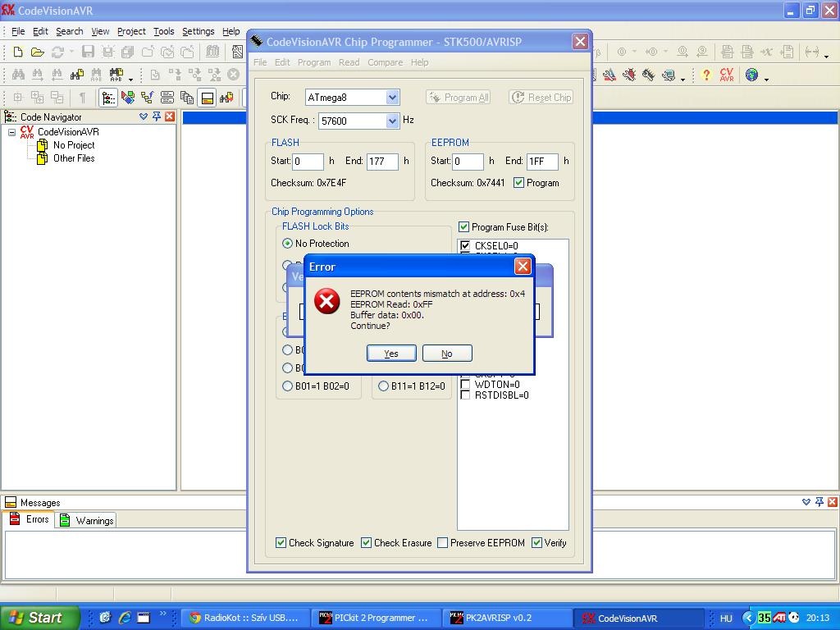Toggle the EEPROM Program checkbox

[x=518, y=183]
